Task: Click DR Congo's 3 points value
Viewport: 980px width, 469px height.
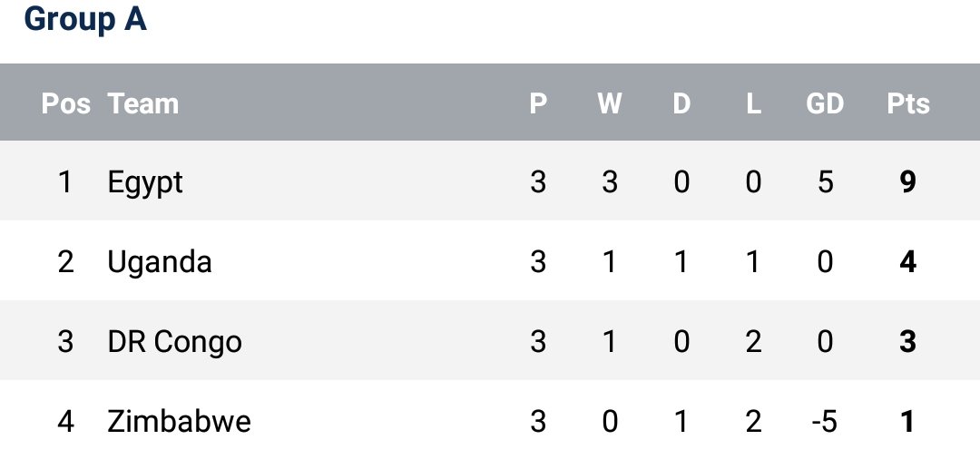Action: tap(908, 342)
